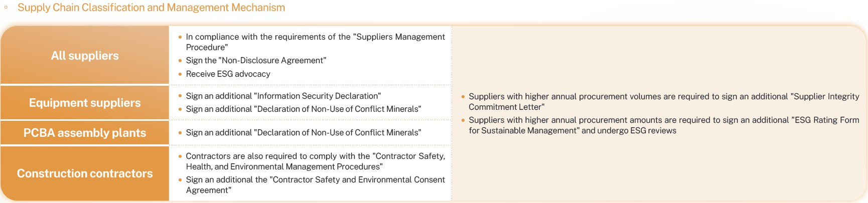The image size is (868, 203).
Task: Click the Contractor Safety and Environmental Consent Agreement item
Action: [315, 185]
